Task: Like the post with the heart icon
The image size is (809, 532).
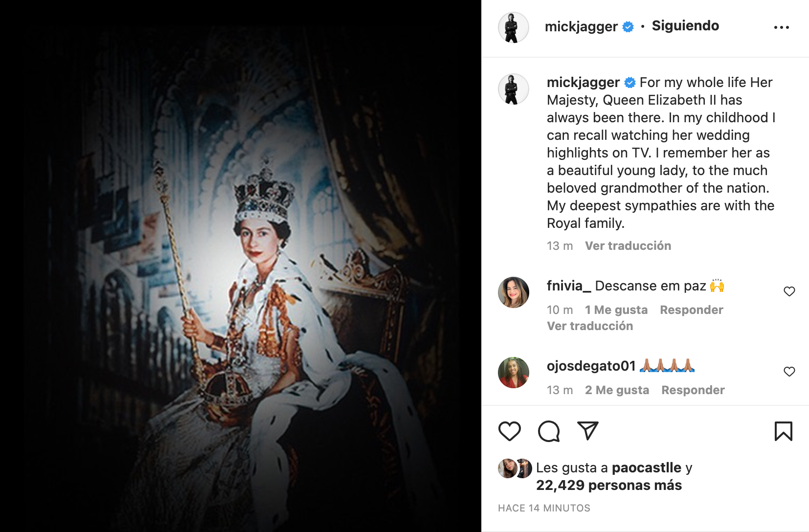Action: [x=509, y=431]
